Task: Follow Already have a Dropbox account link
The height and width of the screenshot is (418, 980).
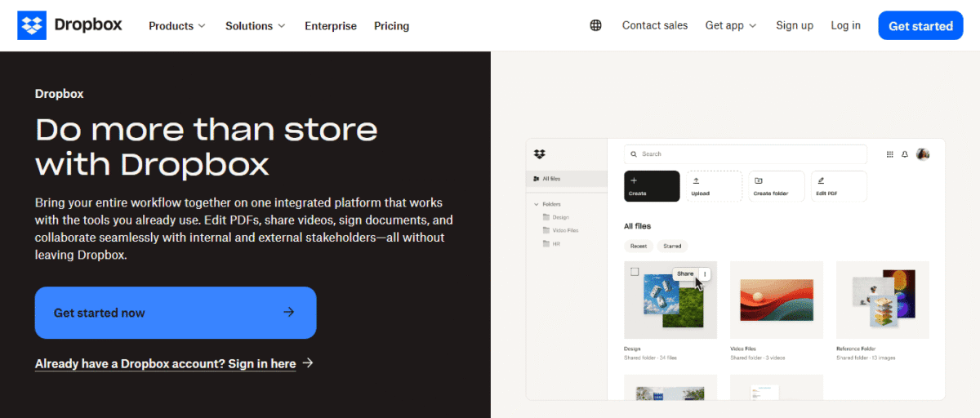Action: (x=165, y=364)
